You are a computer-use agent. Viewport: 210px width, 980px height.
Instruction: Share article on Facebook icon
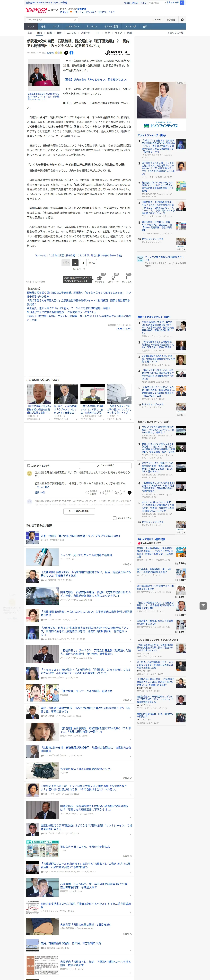pos(71,53)
